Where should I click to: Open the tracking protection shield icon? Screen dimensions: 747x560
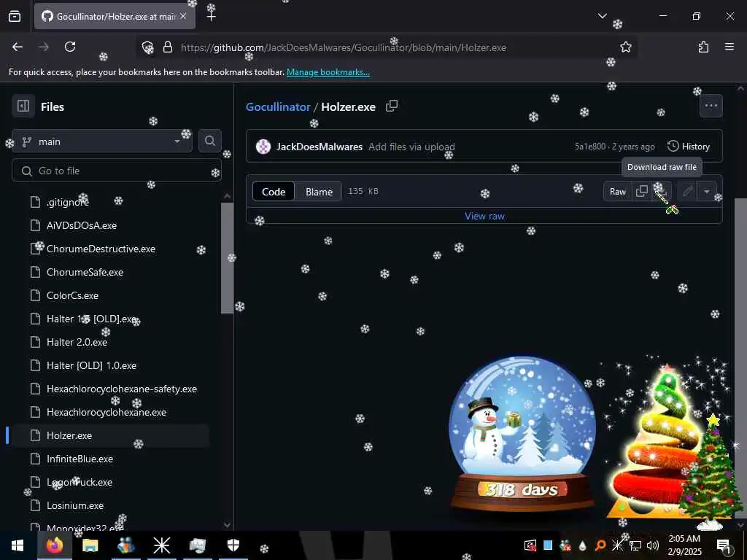(147, 47)
